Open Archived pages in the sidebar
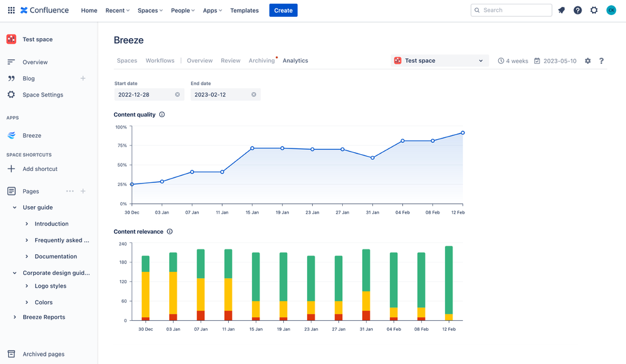Image resolution: width=626 pixels, height=364 pixels. [x=43, y=354]
